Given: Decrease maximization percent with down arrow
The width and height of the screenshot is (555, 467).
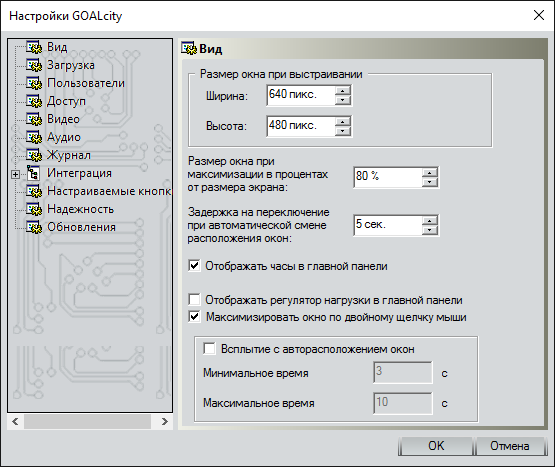Looking at the screenshot, I should click(430, 182).
